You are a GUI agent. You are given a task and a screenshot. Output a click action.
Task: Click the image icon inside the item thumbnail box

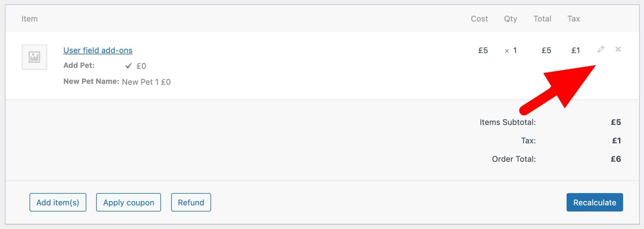[34, 57]
